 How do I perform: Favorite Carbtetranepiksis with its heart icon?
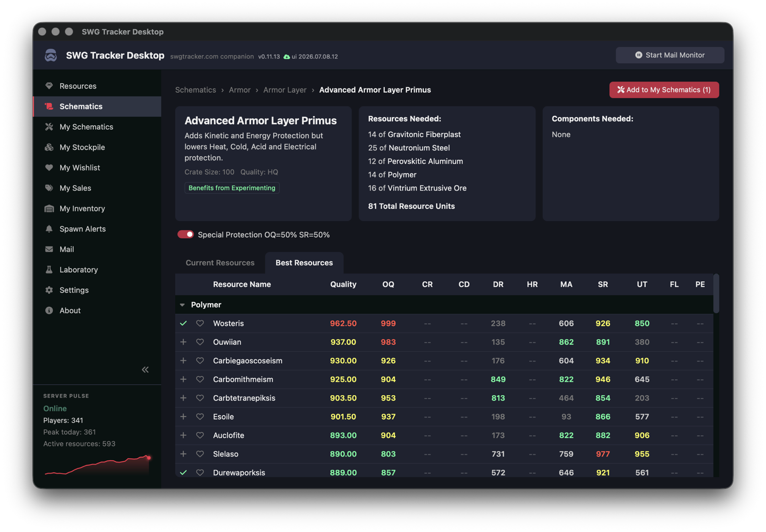[x=200, y=398]
